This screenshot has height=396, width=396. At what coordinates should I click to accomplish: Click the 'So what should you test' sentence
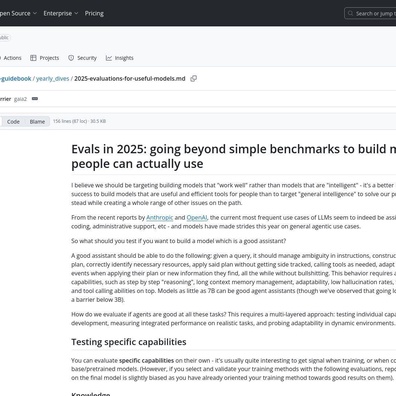click(178, 241)
